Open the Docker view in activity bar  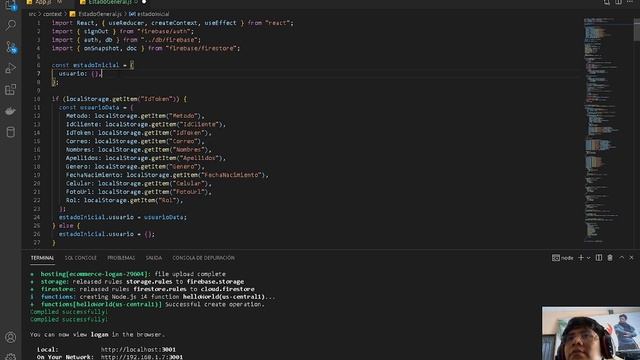click(x=11, y=111)
